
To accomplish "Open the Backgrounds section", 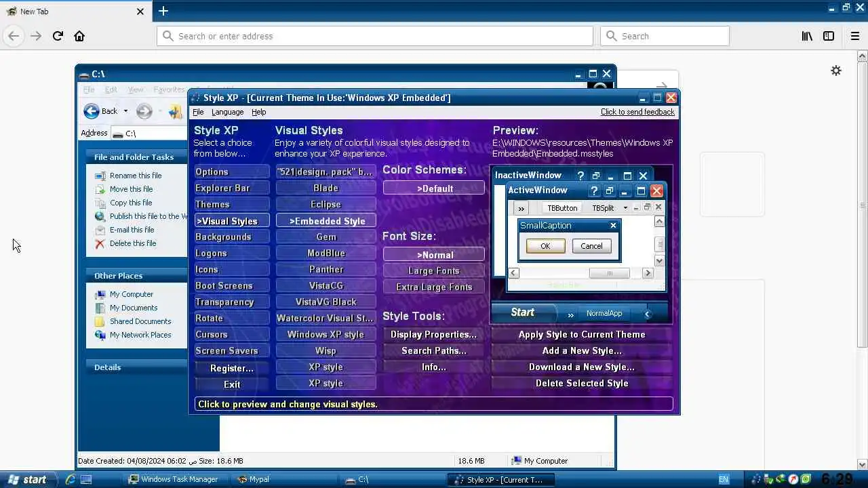I will (232, 237).
